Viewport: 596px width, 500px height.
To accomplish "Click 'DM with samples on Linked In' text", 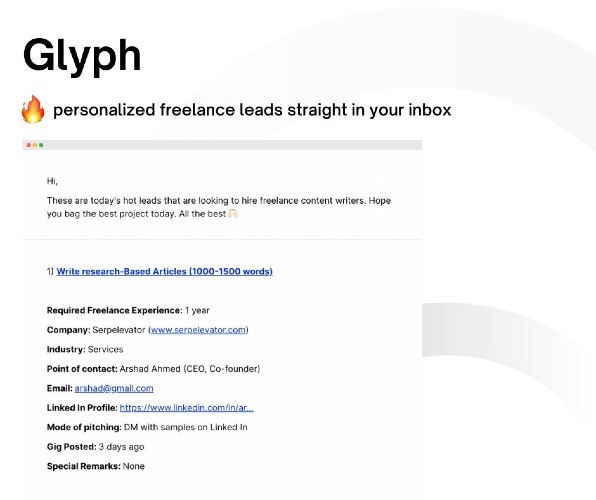I will click(185, 427).
